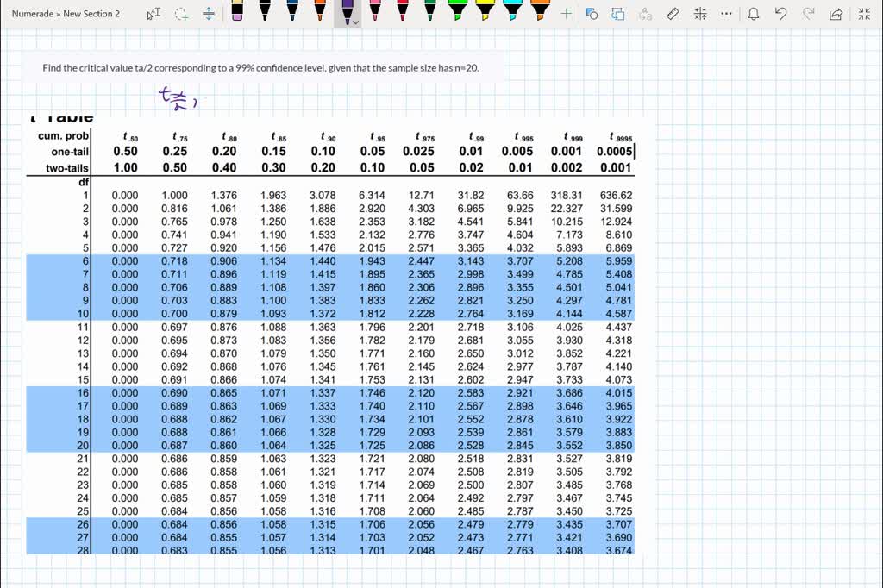The height and width of the screenshot is (588, 883).
Task: Open notifications with the bell icon
Action: (x=755, y=14)
